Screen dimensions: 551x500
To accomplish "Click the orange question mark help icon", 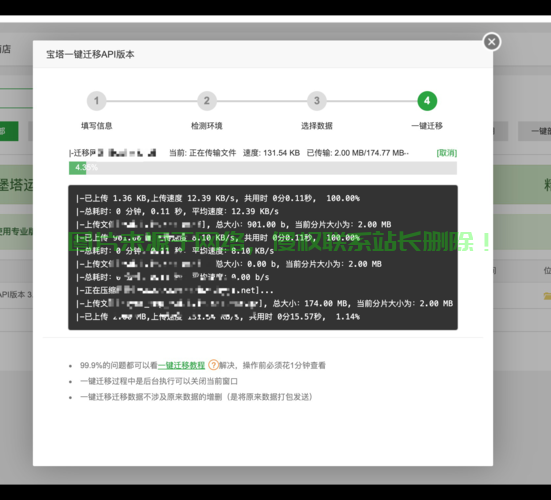I will [213, 365].
